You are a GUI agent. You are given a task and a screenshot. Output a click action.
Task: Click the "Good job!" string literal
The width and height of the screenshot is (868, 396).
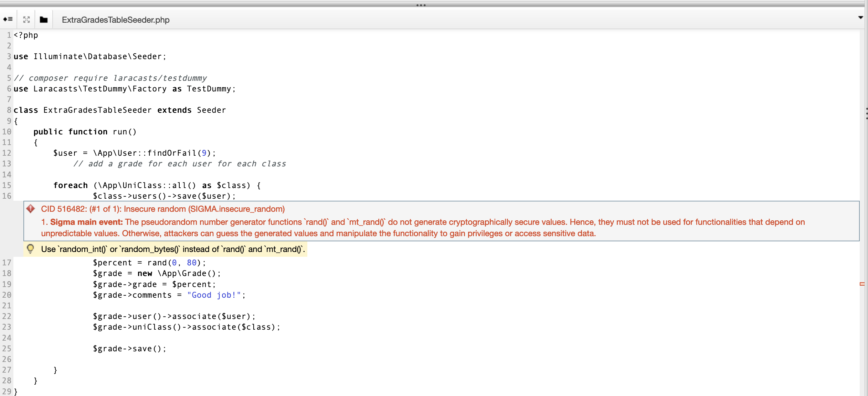(214, 295)
